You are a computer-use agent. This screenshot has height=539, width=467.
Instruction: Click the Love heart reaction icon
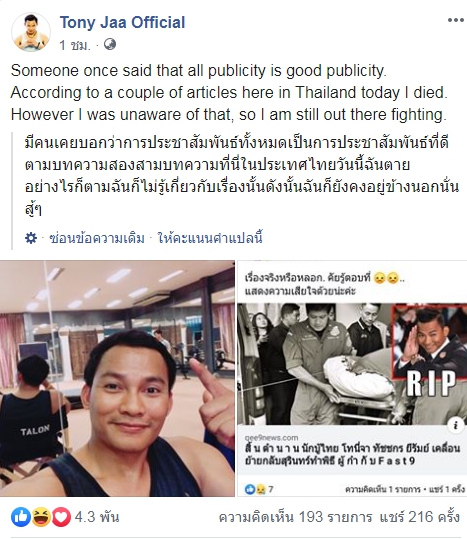[61, 517]
